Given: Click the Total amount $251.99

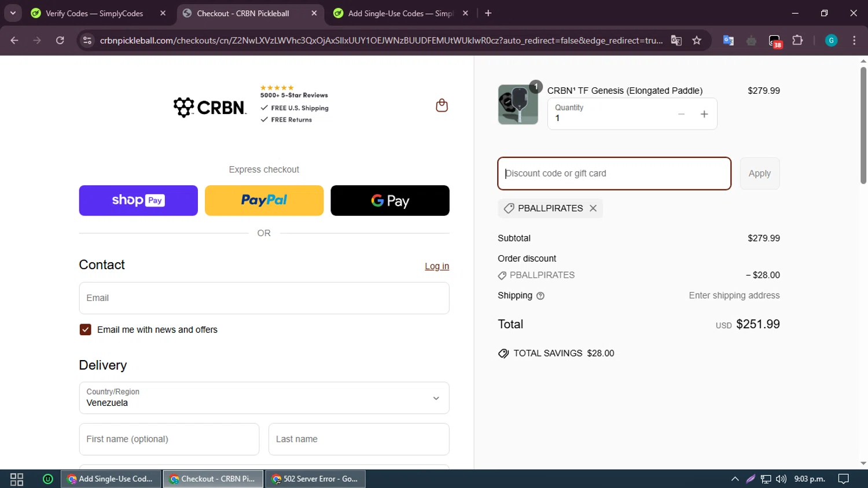Looking at the screenshot, I should click(x=758, y=324).
